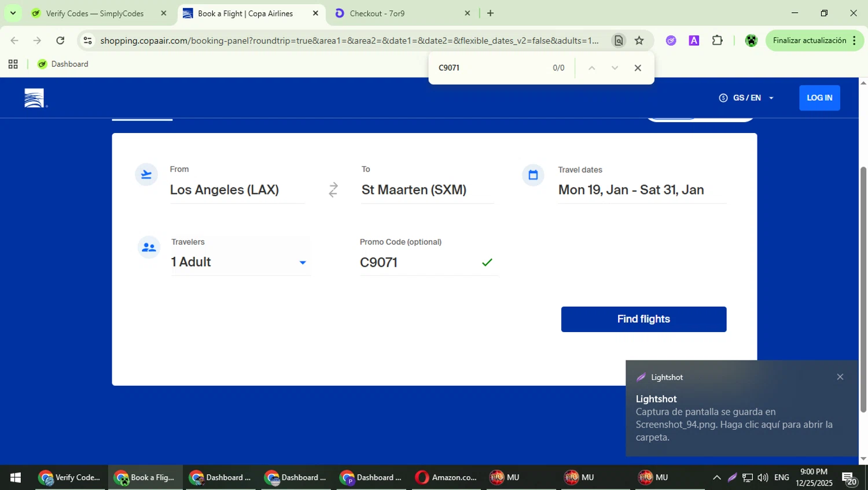Click the page vertical scrollbar thumb
The image size is (868, 490).
[x=863, y=289]
